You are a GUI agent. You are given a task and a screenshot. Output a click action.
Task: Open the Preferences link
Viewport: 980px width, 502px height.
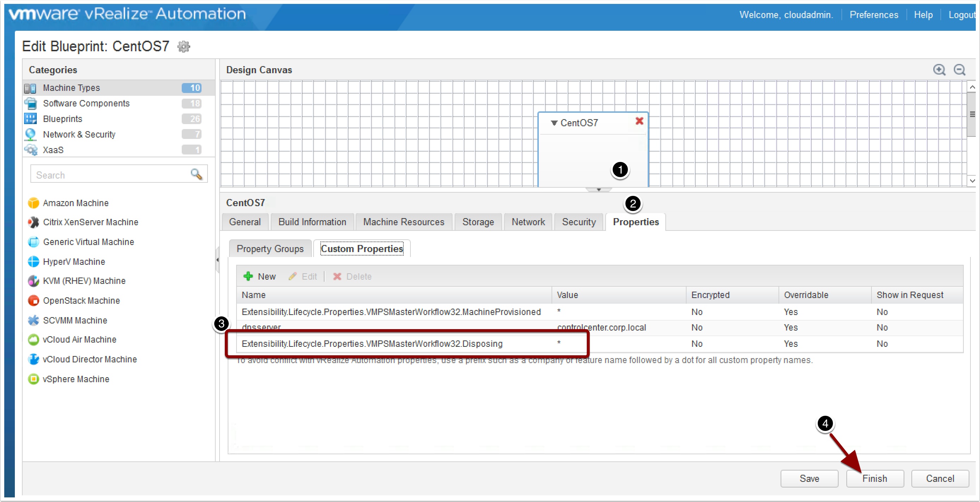[x=874, y=15]
